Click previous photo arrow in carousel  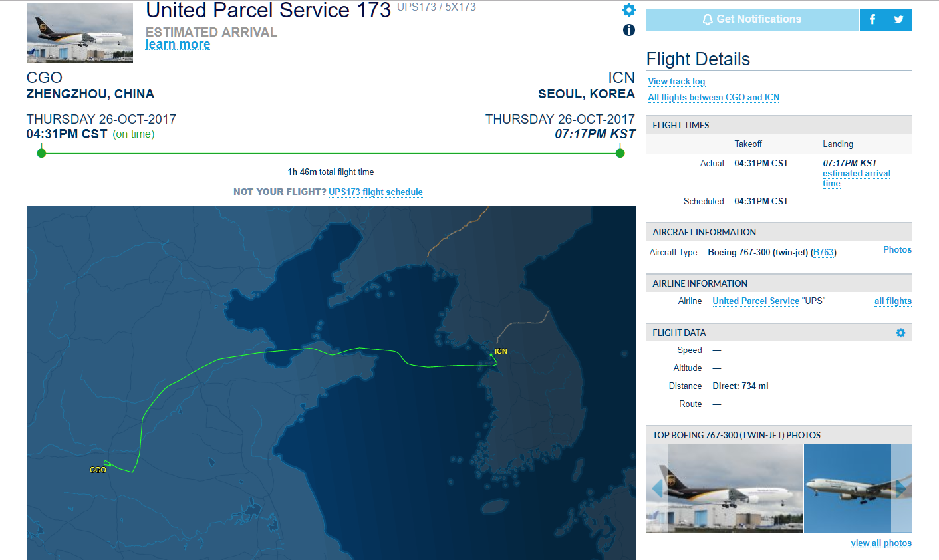tap(657, 489)
